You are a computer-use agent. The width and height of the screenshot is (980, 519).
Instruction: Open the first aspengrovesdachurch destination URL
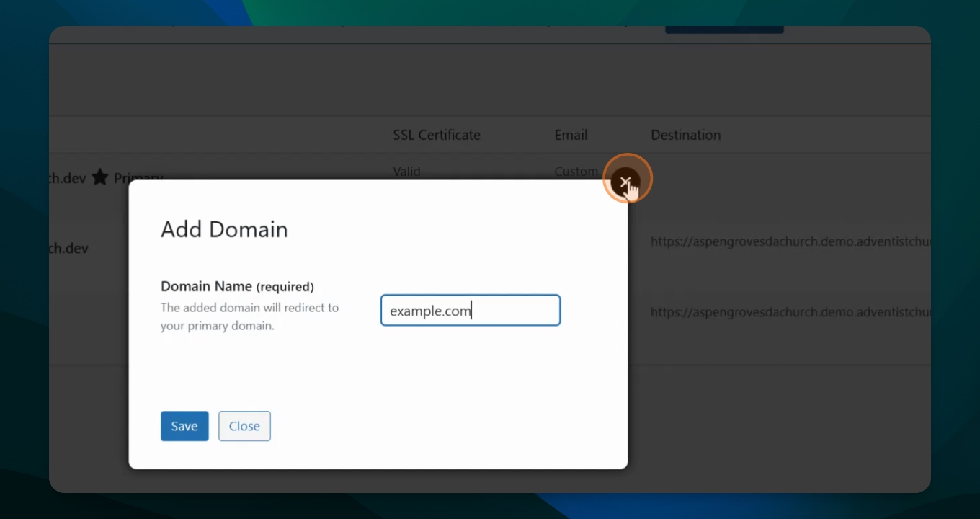point(790,241)
